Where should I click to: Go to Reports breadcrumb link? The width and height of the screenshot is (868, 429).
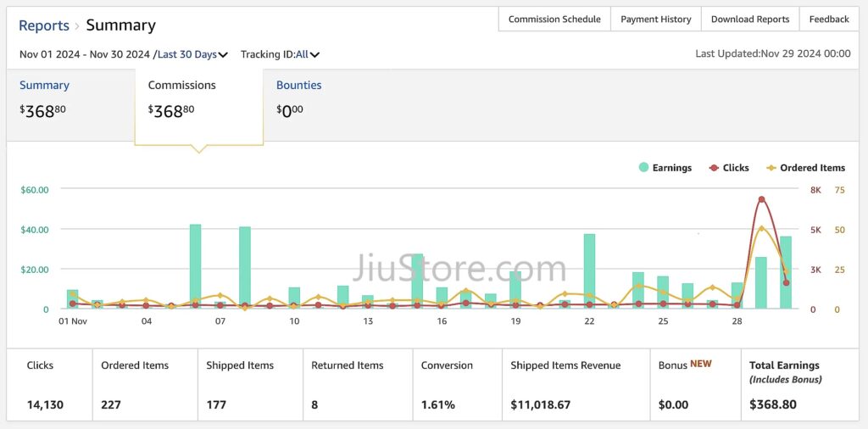point(44,25)
